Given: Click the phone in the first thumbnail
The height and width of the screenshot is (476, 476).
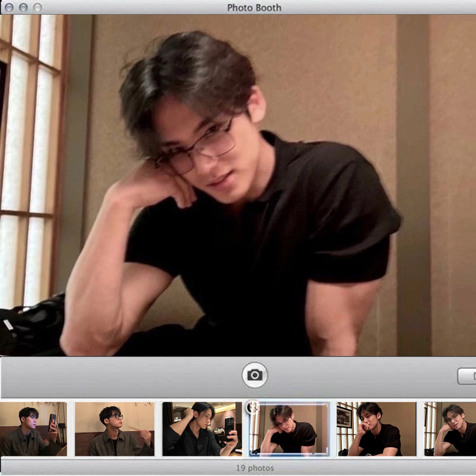Looking at the screenshot, I should [x=52, y=423].
